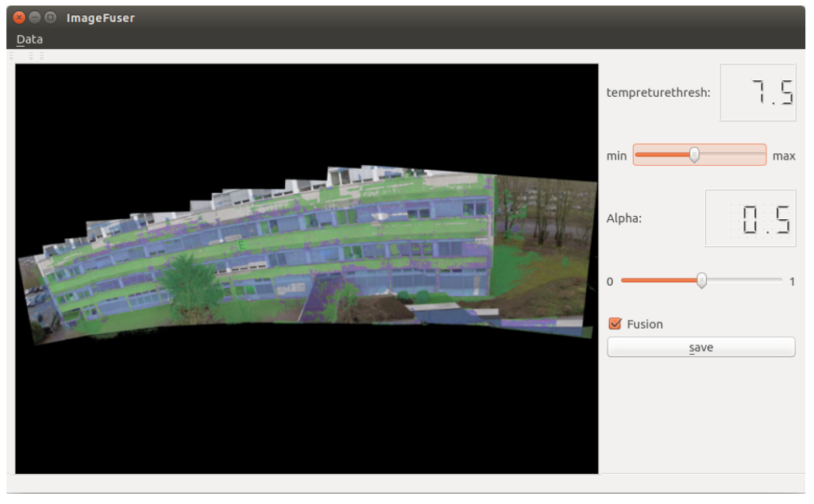Click the '0' label left of the Alpha slider
Screen dimensions: 814x504
(610, 281)
